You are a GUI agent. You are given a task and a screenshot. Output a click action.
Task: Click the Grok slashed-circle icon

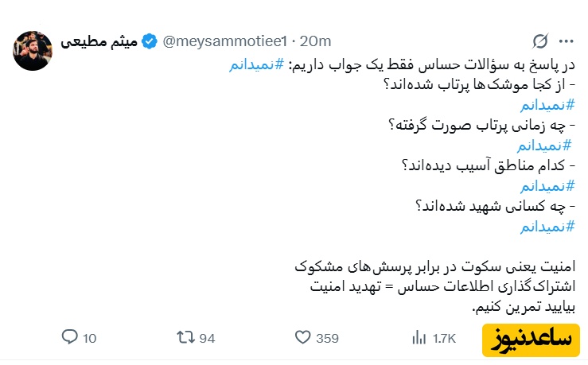point(539,41)
